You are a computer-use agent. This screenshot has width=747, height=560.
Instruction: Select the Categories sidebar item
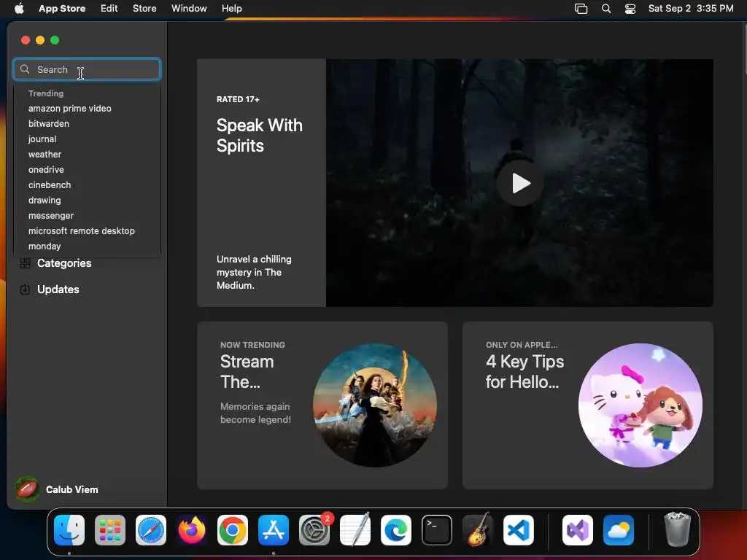(87, 263)
